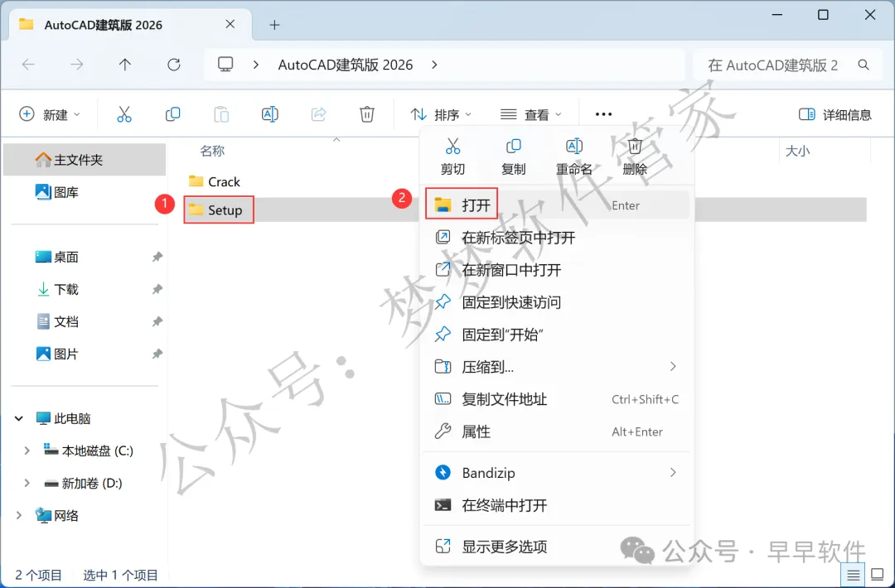The height and width of the screenshot is (588, 895).
Task: Open the 新建 dropdown
Action: [x=50, y=114]
